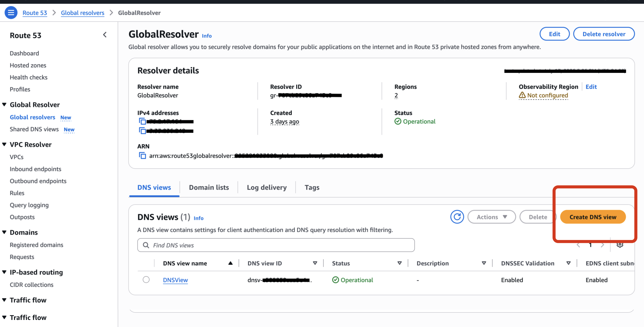Open Query logging in the sidebar
Image resolution: width=644 pixels, height=327 pixels.
[29, 205]
